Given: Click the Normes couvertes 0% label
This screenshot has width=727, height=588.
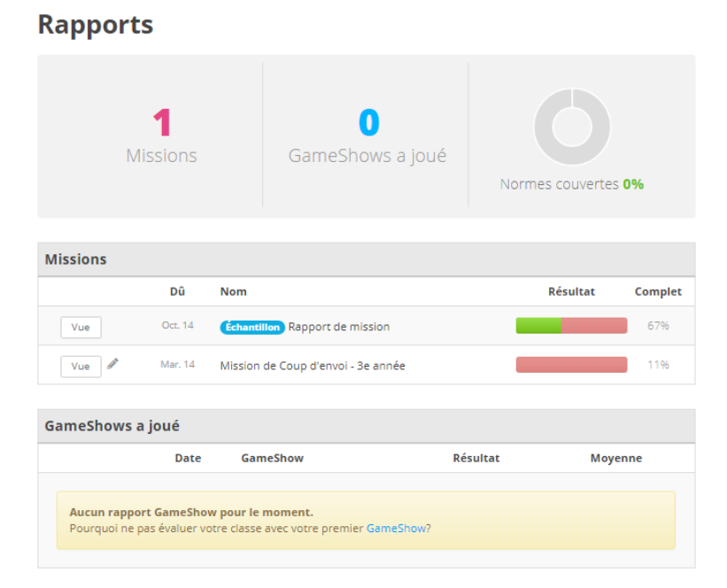Looking at the screenshot, I should (x=572, y=184).
